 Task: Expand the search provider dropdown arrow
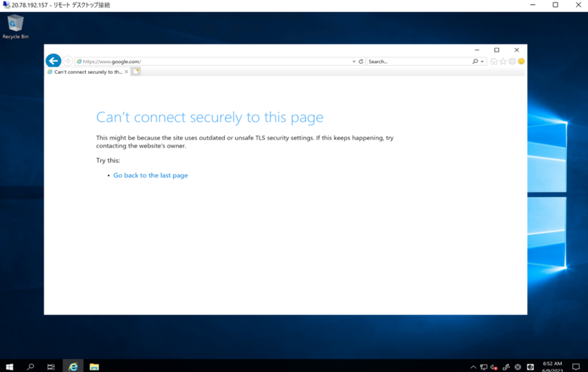point(482,62)
